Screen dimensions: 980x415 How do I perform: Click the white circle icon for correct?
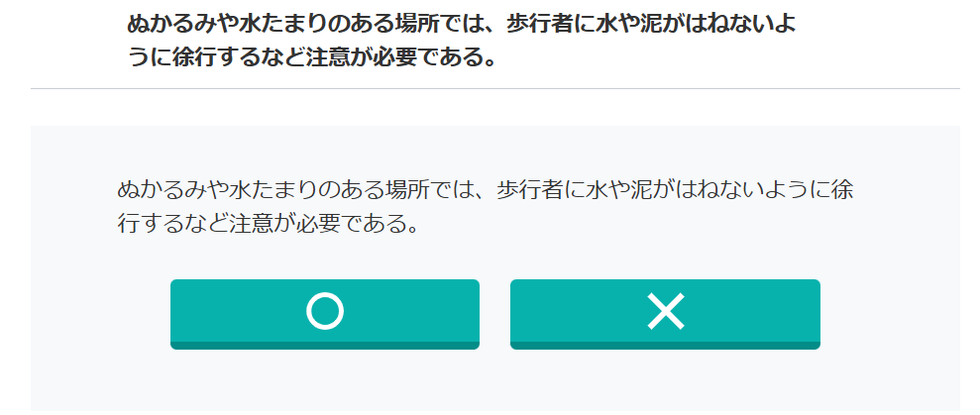[325, 311]
